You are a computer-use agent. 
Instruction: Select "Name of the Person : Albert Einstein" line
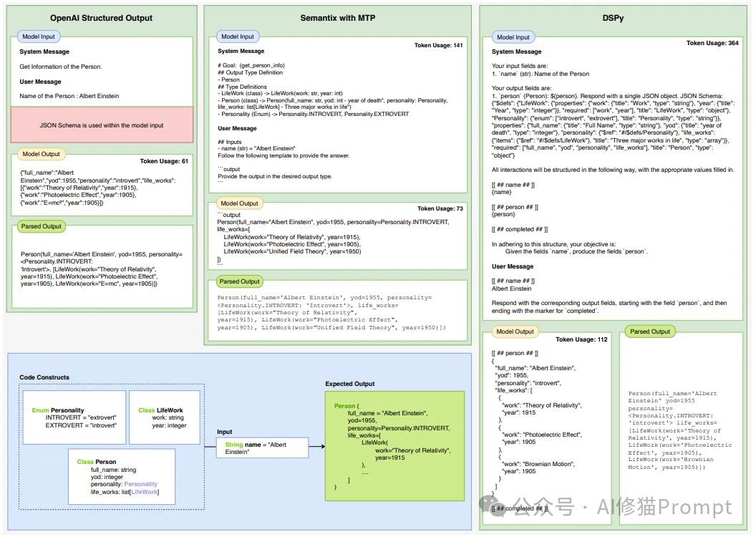click(69, 96)
